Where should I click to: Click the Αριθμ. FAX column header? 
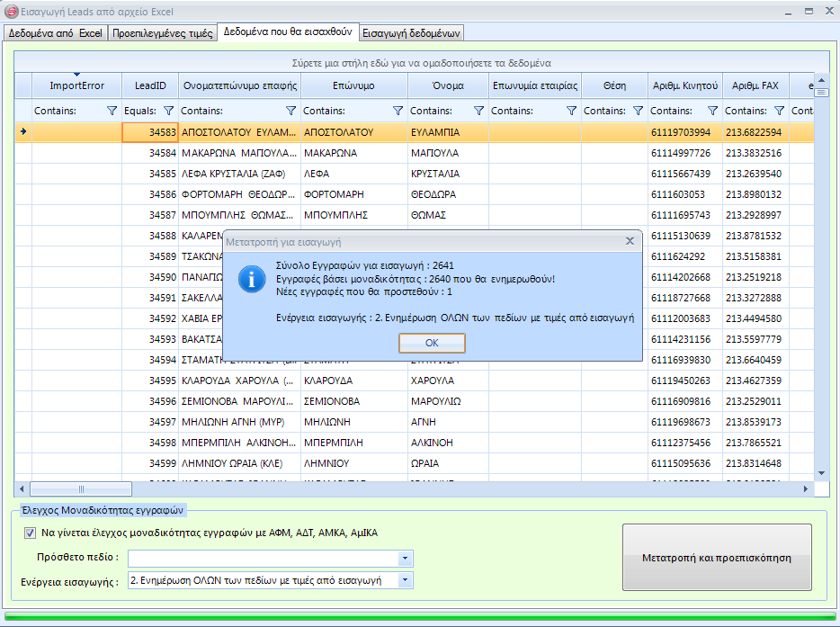click(x=755, y=85)
